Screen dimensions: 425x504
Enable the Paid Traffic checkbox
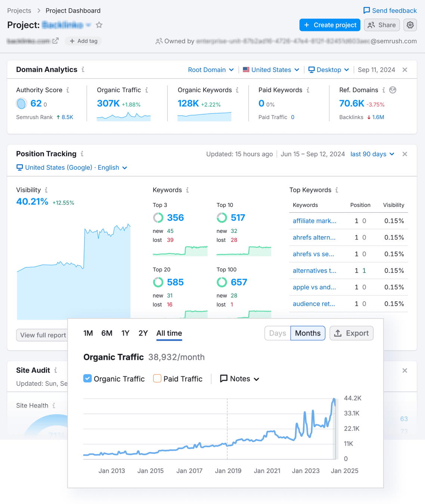pyautogui.click(x=157, y=379)
